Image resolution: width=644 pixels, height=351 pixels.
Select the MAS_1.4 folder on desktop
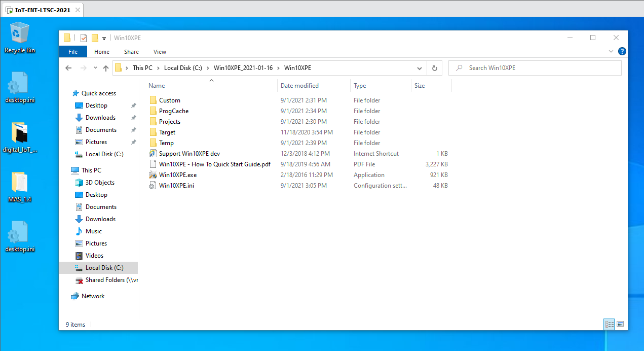20,187
